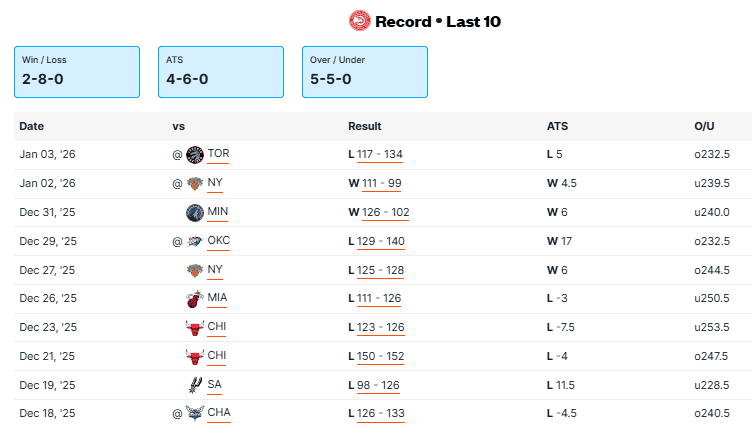Select the Win / Loss 2-8-0 card
Image resolution: width=752 pixels, height=425 pixels.
click(x=77, y=71)
